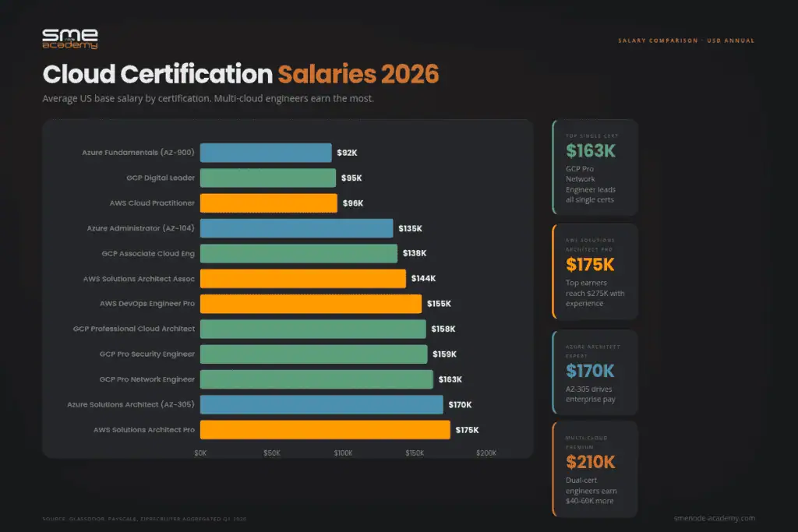
Task: Click the 'Azure Administrator (AZ-104)' label
Action: [x=140, y=228]
